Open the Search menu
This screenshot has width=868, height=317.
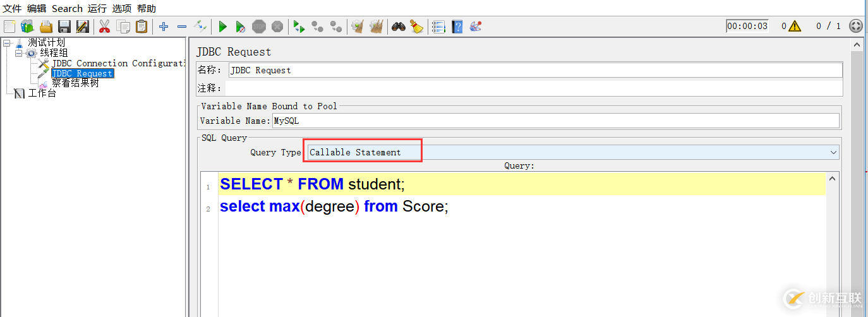point(67,8)
